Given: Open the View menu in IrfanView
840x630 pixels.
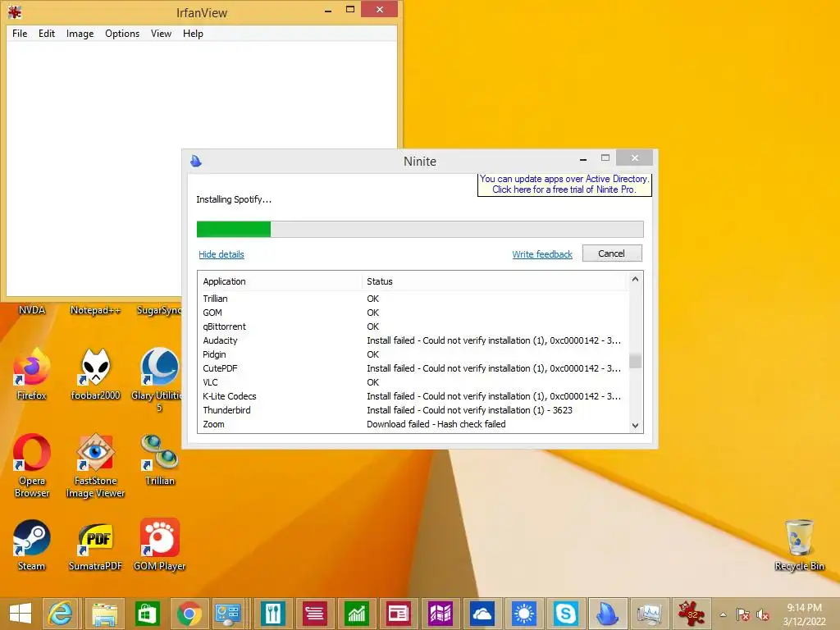Looking at the screenshot, I should click(161, 33).
